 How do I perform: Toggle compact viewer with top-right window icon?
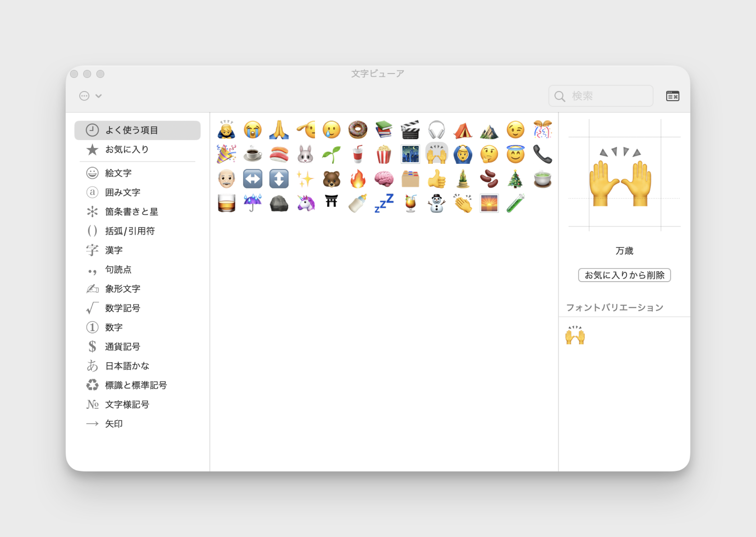click(x=673, y=96)
